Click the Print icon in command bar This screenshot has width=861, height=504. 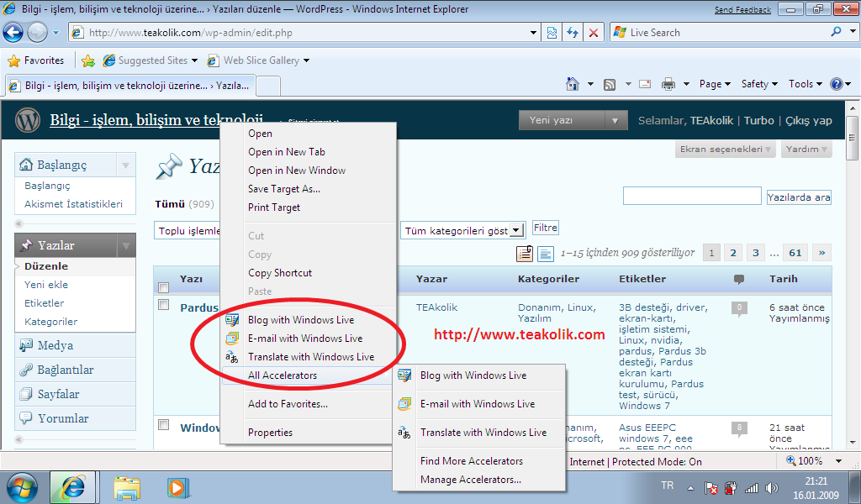668,84
